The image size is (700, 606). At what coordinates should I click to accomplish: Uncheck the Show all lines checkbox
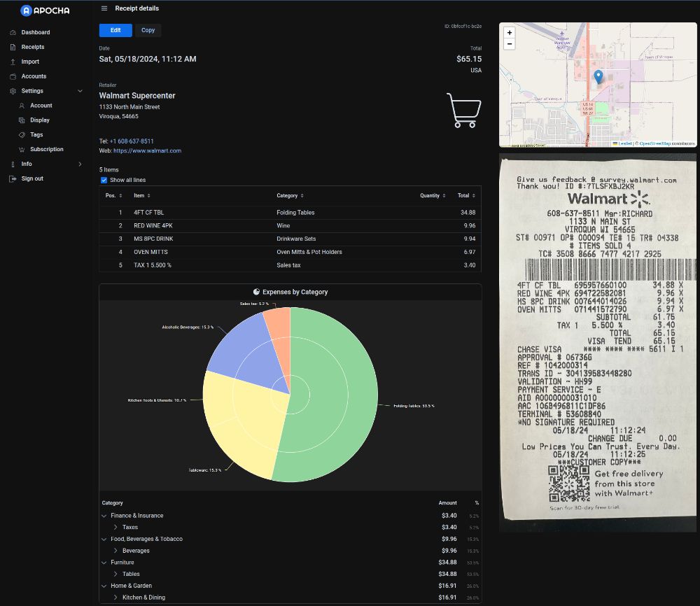click(104, 181)
